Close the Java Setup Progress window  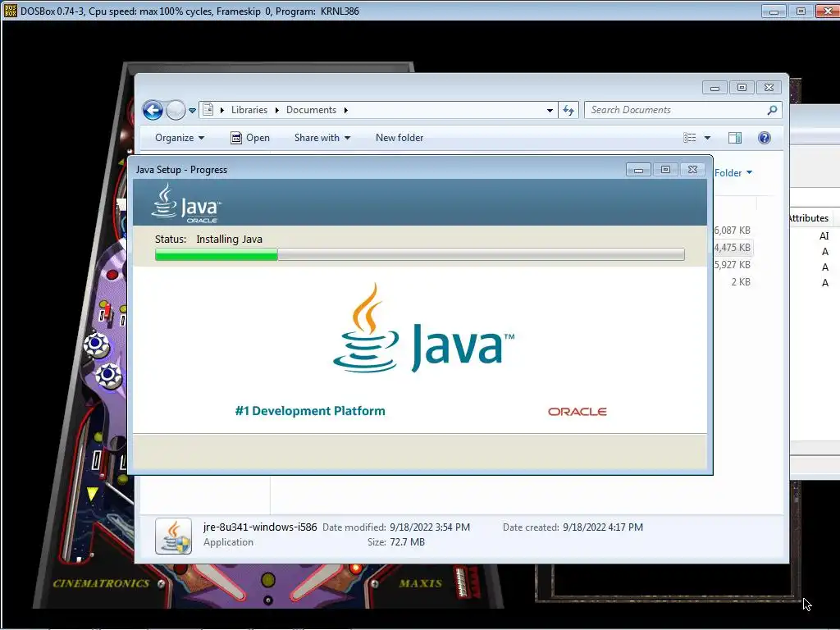tap(692, 170)
